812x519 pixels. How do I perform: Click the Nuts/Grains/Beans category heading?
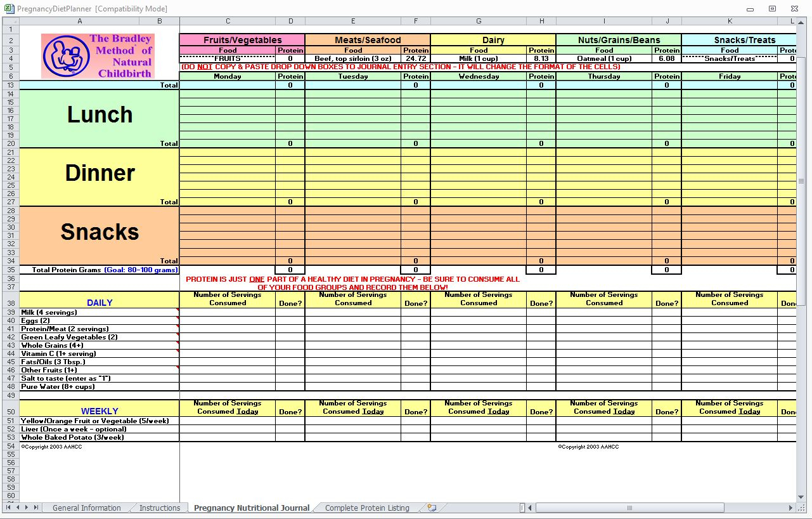coord(619,40)
